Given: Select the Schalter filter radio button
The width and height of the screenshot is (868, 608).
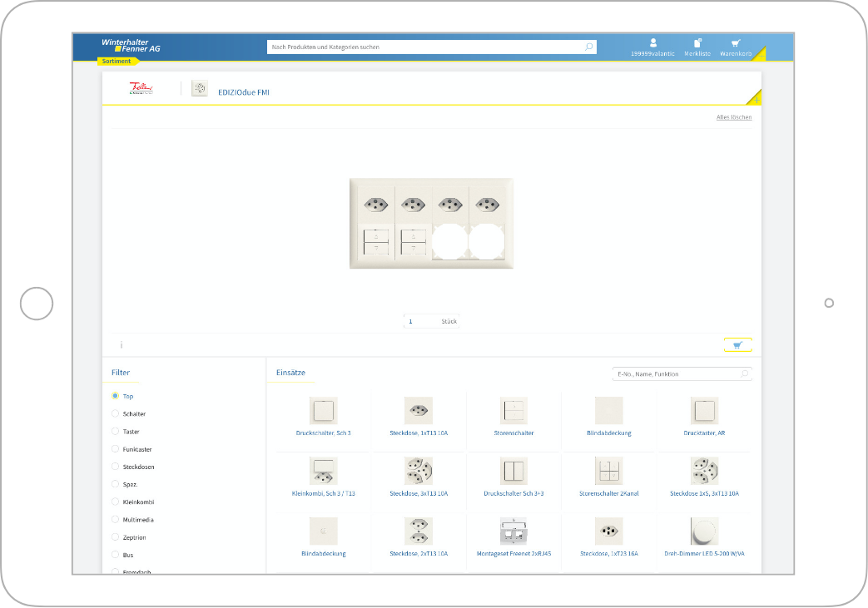Looking at the screenshot, I should 116,413.
